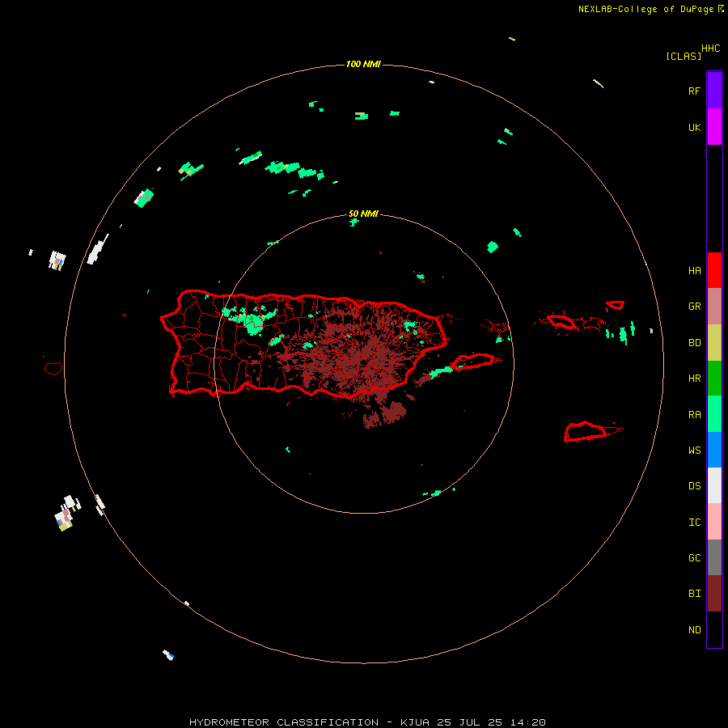The image size is (728, 728).
Task: Click the St. Thomas island outline
Action: point(561,321)
